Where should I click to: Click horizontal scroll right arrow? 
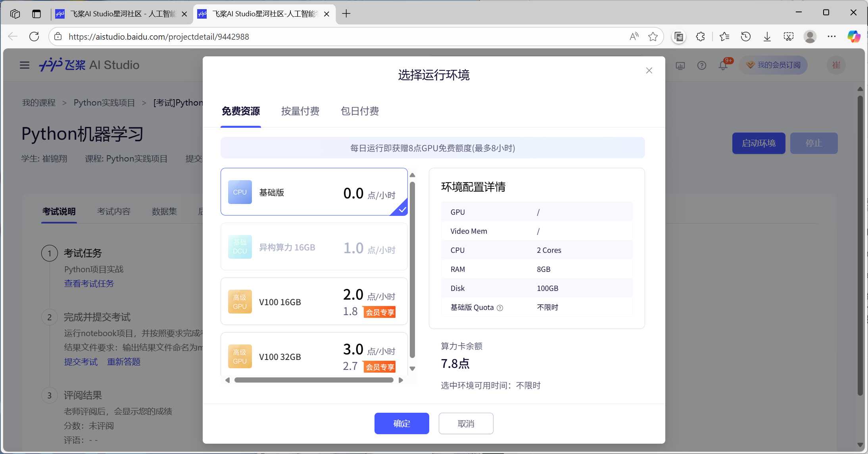point(401,380)
